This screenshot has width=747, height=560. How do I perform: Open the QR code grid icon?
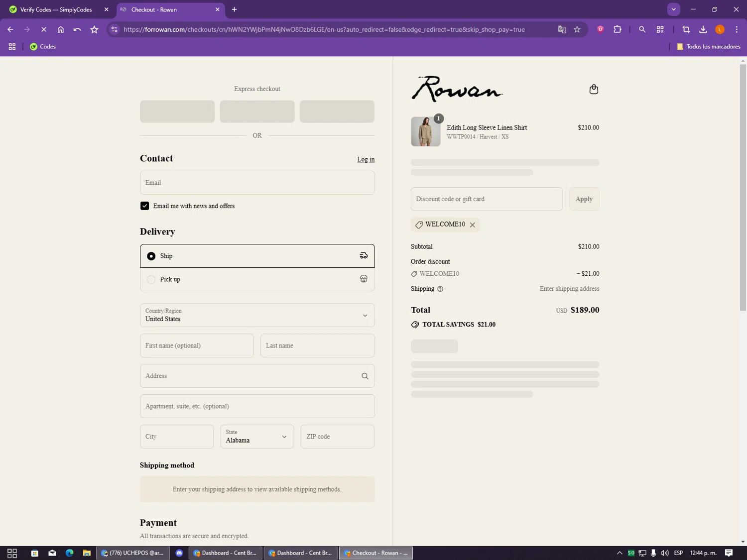[660, 29]
